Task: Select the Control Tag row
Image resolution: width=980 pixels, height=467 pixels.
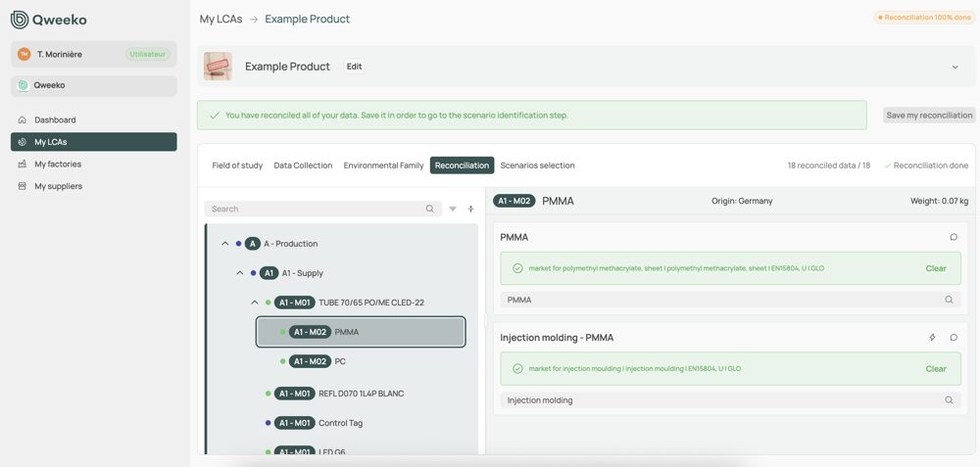Action: tap(342, 423)
